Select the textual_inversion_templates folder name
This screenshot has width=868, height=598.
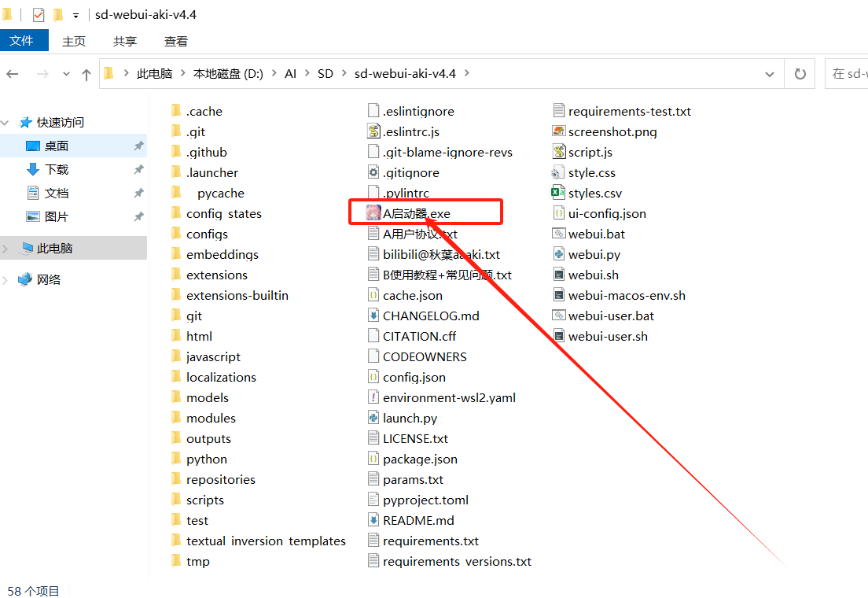coord(267,541)
